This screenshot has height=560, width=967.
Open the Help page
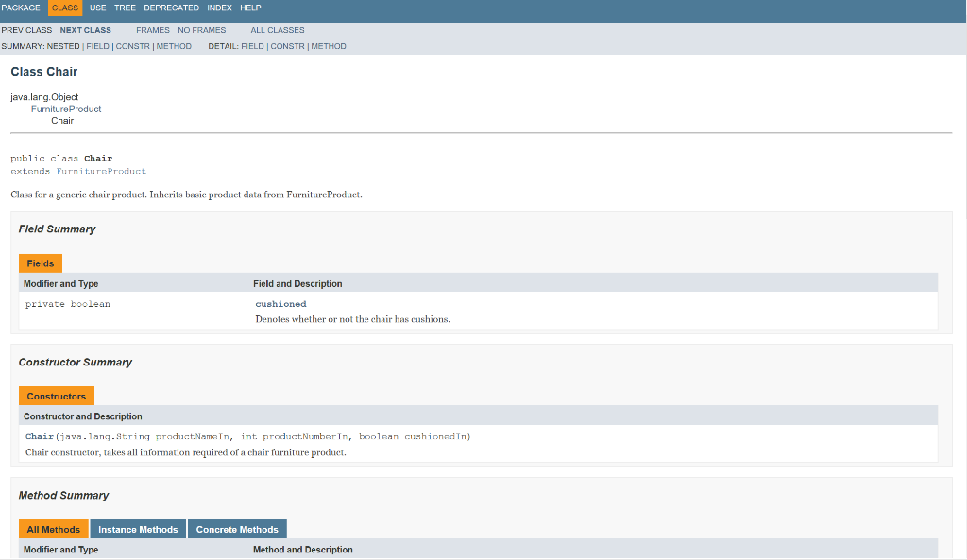(249, 8)
